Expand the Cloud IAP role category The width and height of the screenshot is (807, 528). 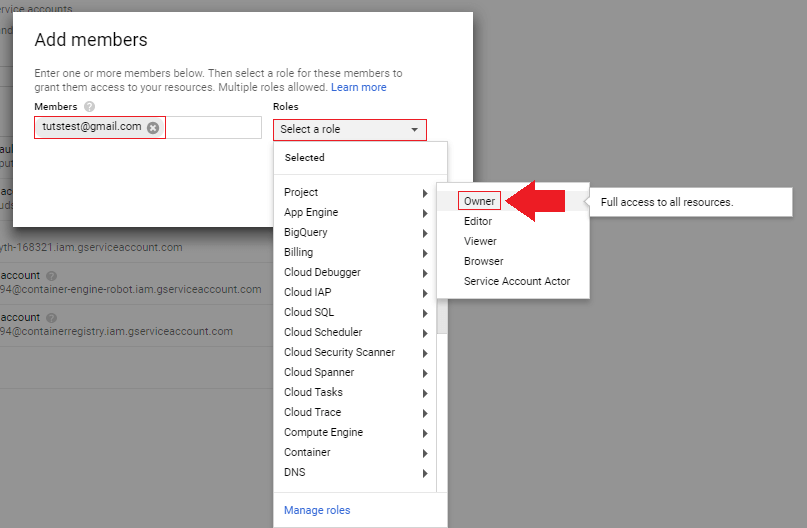pos(356,293)
